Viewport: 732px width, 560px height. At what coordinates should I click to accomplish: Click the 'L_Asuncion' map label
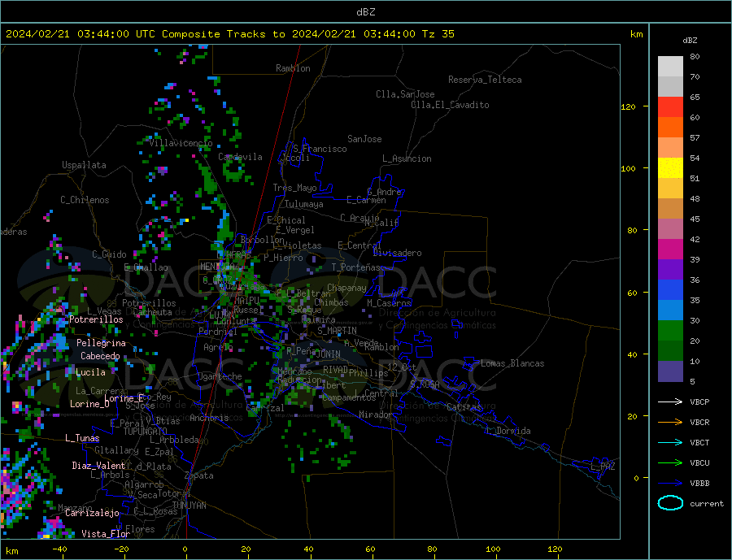(x=407, y=158)
